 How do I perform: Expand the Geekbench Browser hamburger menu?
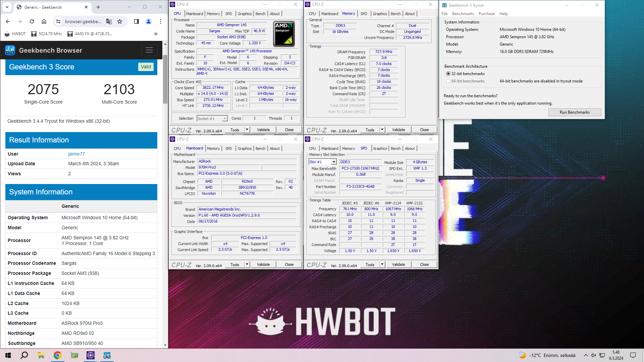149,50
